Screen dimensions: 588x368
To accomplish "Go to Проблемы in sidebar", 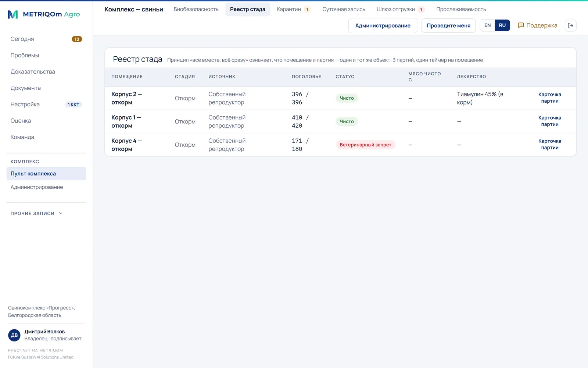I will (x=46, y=55).
